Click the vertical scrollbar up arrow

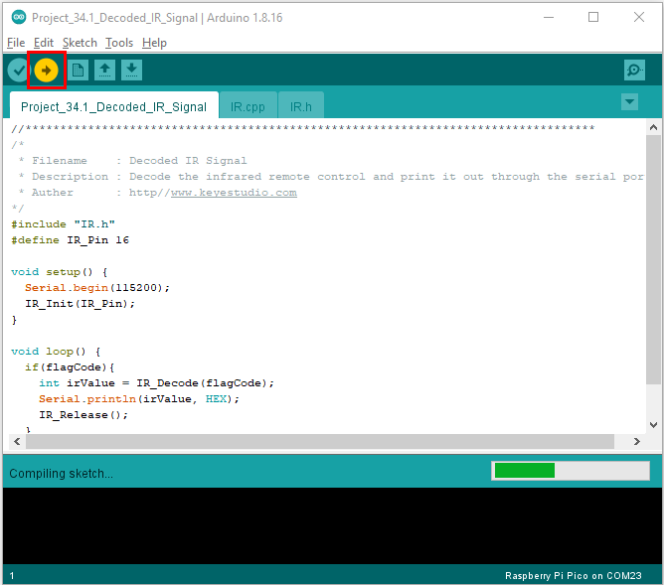click(x=653, y=127)
